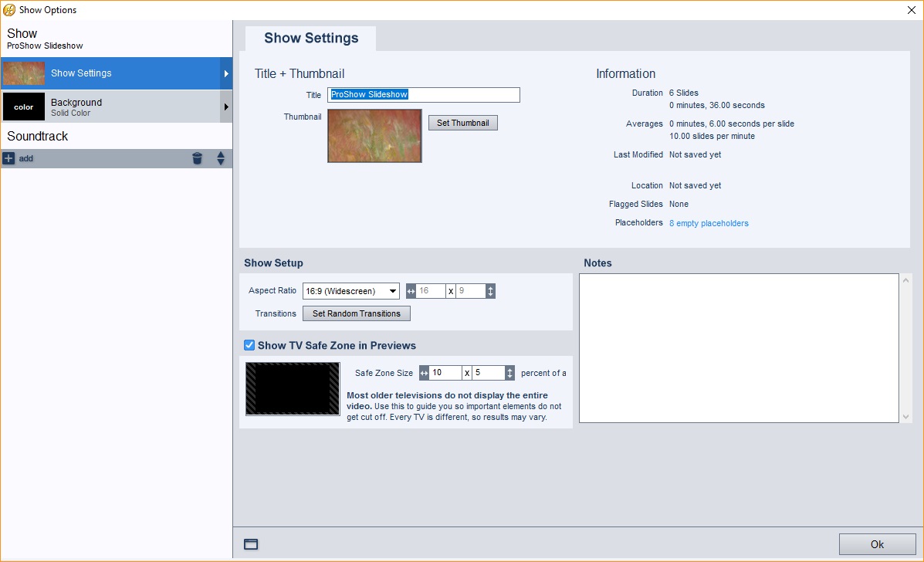Expand the Background arrow

[x=226, y=107]
